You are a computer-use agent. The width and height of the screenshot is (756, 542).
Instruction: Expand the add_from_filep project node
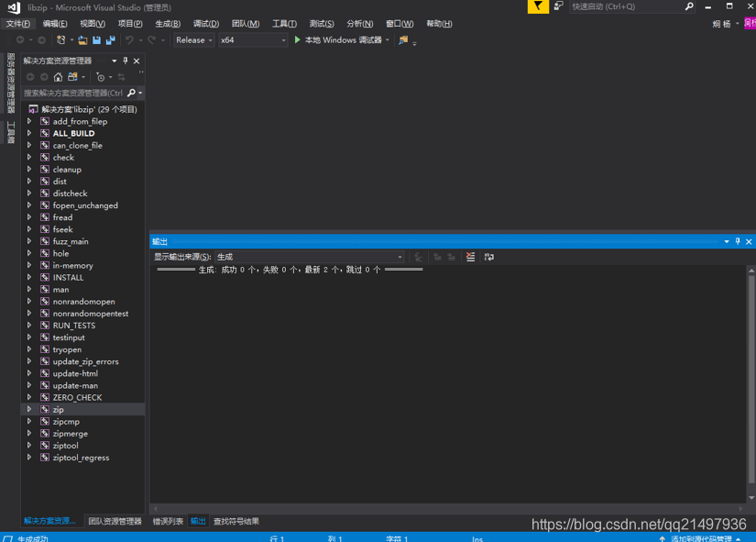coord(29,121)
